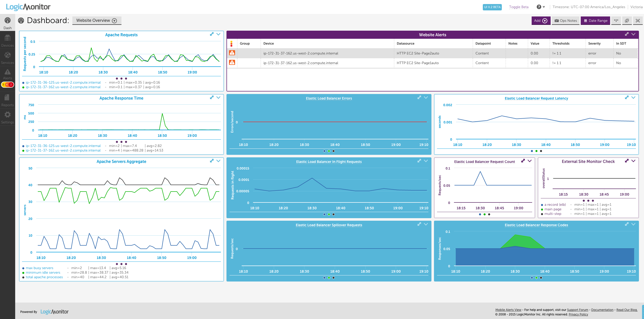The width and height of the screenshot is (644, 319).
Task: Open the Add dropdown button
Action: pyautogui.click(x=541, y=21)
